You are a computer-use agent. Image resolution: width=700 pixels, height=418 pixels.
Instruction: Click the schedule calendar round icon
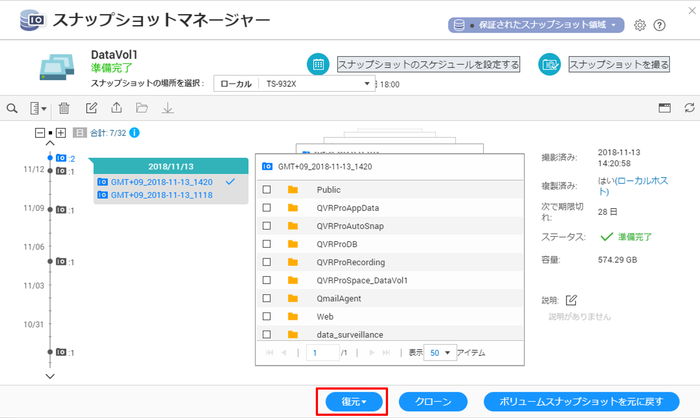[x=318, y=64]
